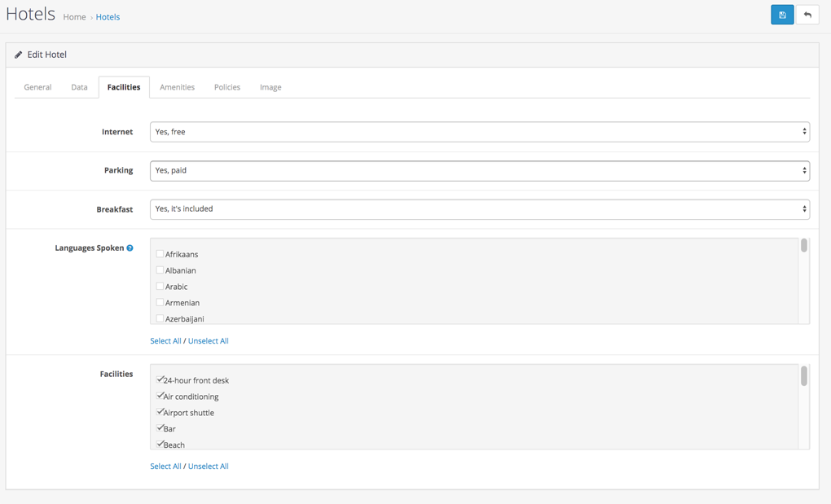Click the Languages Spoken field label
This screenshot has height=504, width=831.
tap(90, 248)
